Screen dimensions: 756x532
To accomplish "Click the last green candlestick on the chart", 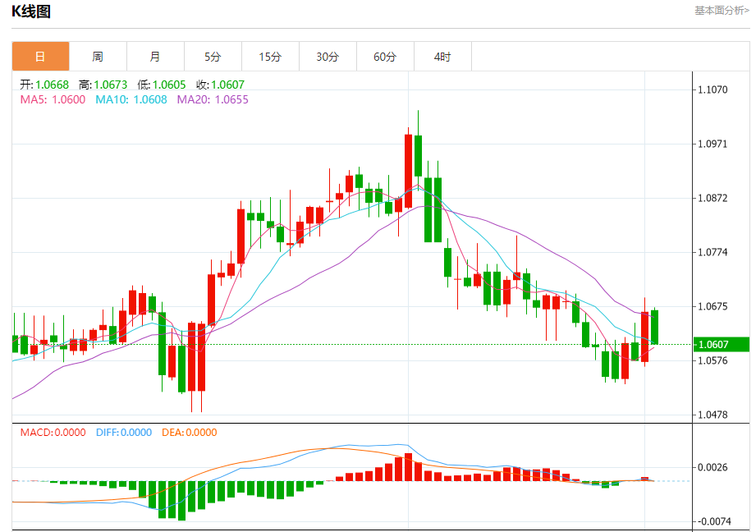I will pos(655,327).
